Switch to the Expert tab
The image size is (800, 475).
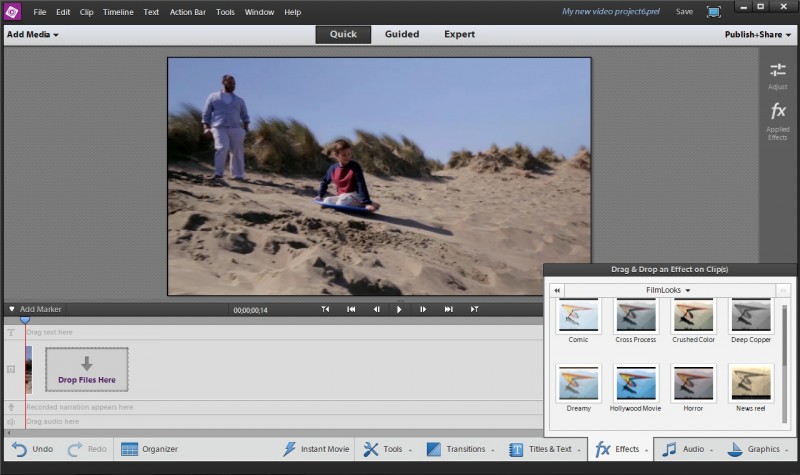point(459,34)
